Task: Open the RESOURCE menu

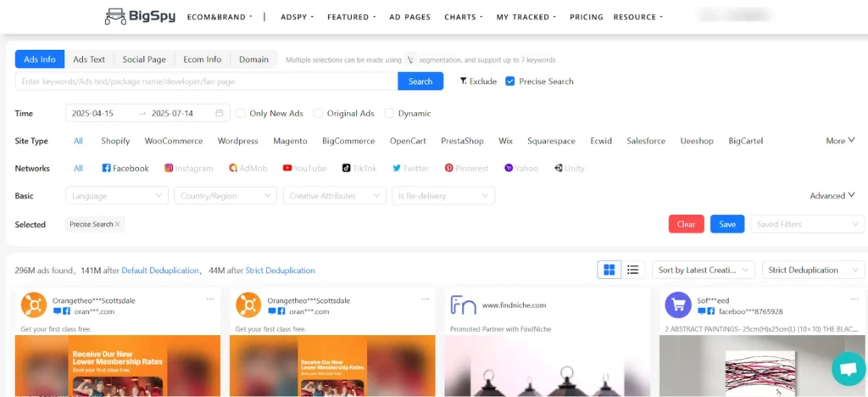Action: point(637,17)
